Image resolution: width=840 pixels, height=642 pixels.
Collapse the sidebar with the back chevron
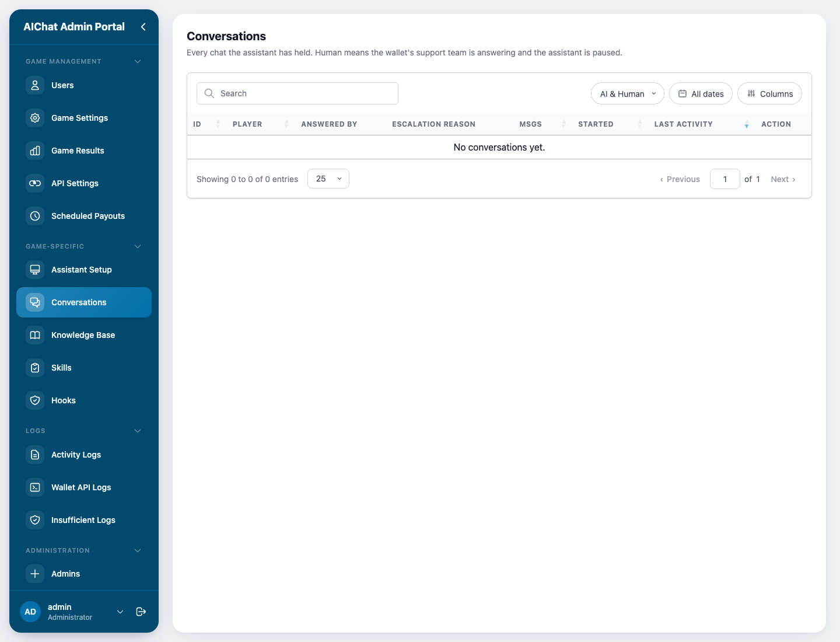tap(143, 27)
